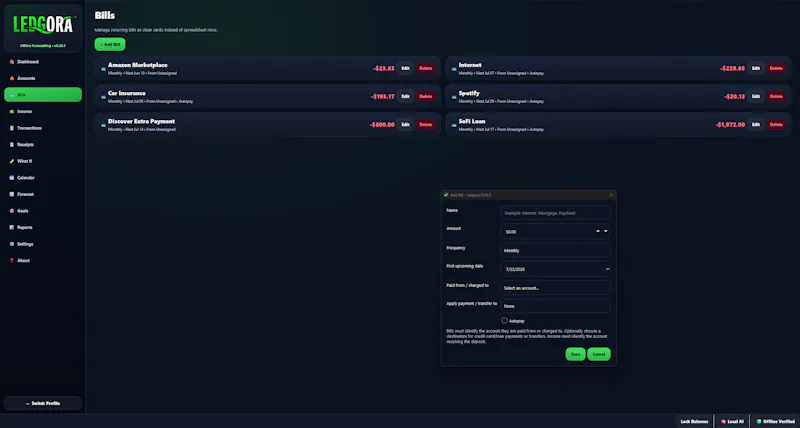Open the Income section

click(x=43, y=111)
